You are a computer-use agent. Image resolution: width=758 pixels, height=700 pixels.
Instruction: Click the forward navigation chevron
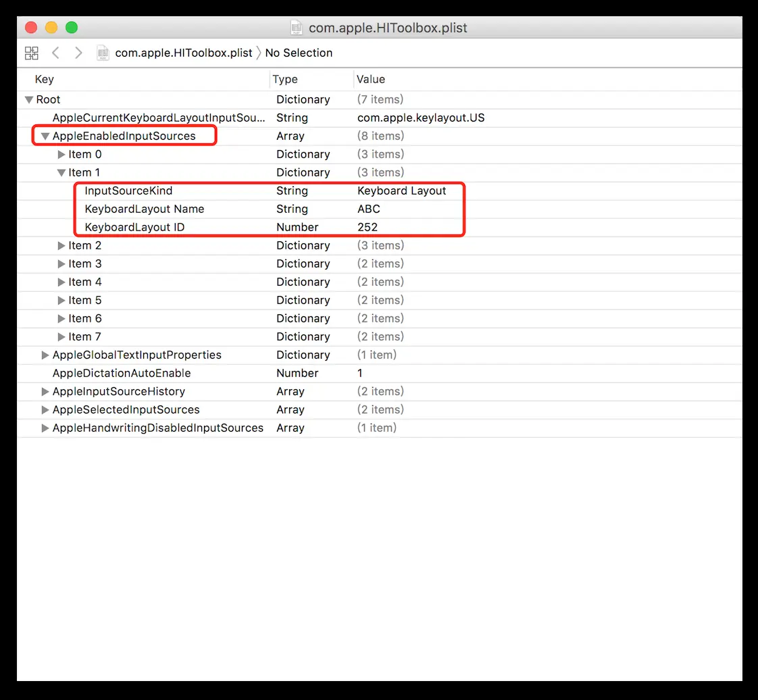78,53
